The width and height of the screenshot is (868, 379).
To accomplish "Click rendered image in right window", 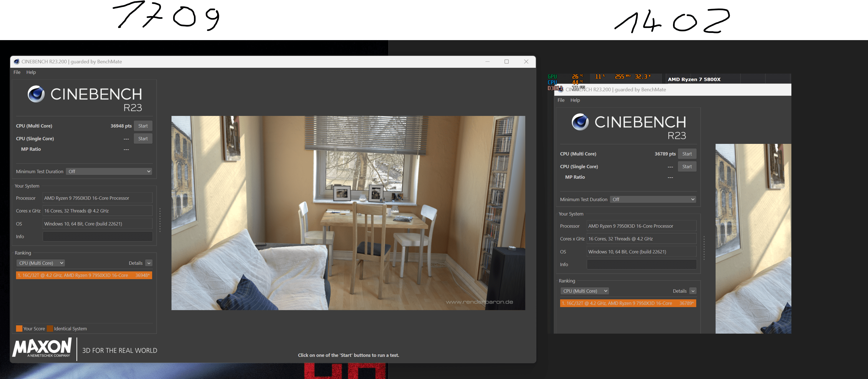I will (753, 238).
